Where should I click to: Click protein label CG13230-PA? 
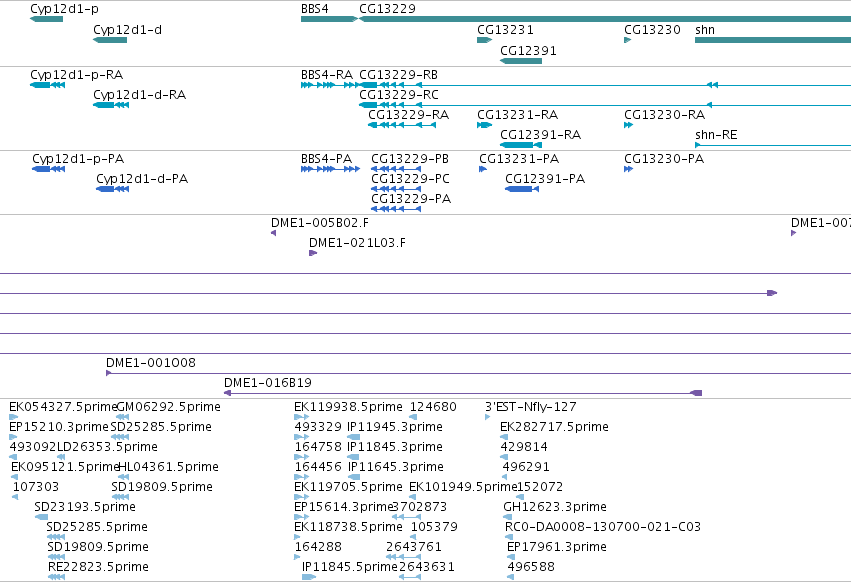[x=664, y=159]
